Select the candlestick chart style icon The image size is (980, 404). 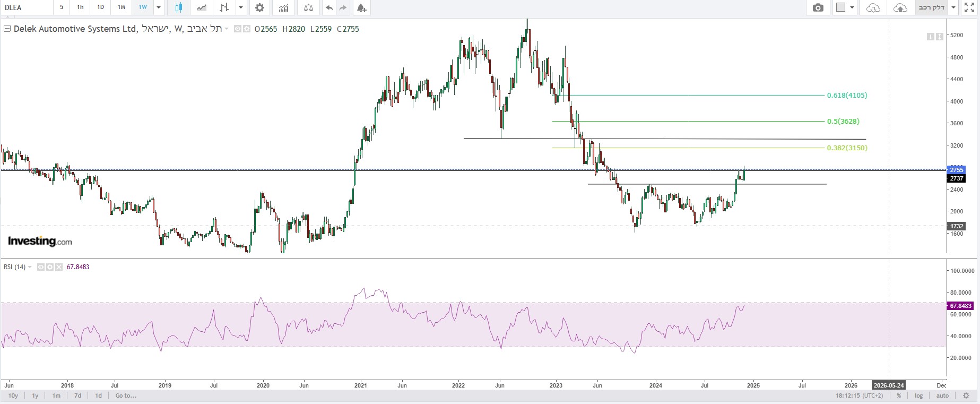point(179,7)
